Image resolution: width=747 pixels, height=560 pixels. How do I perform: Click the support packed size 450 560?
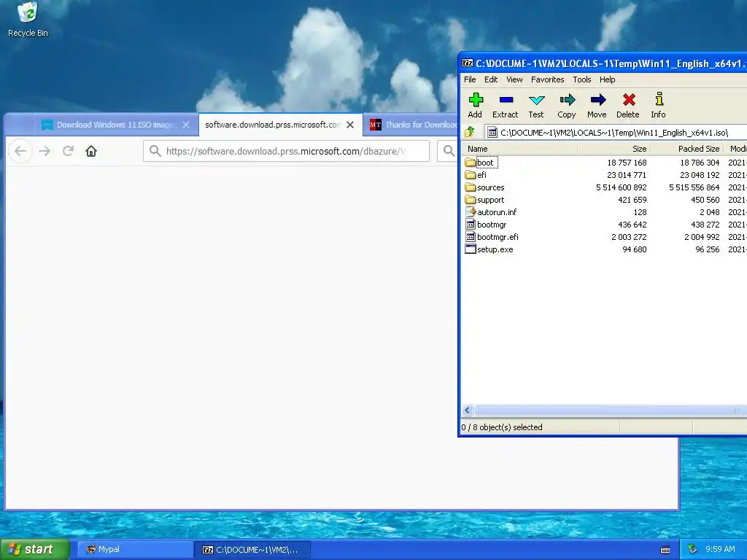[705, 200]
